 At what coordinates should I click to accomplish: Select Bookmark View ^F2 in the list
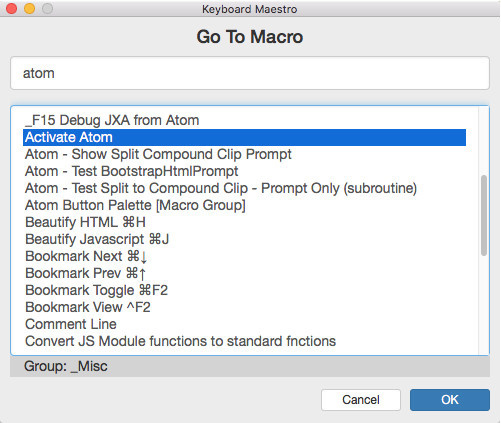pos(244,307)
